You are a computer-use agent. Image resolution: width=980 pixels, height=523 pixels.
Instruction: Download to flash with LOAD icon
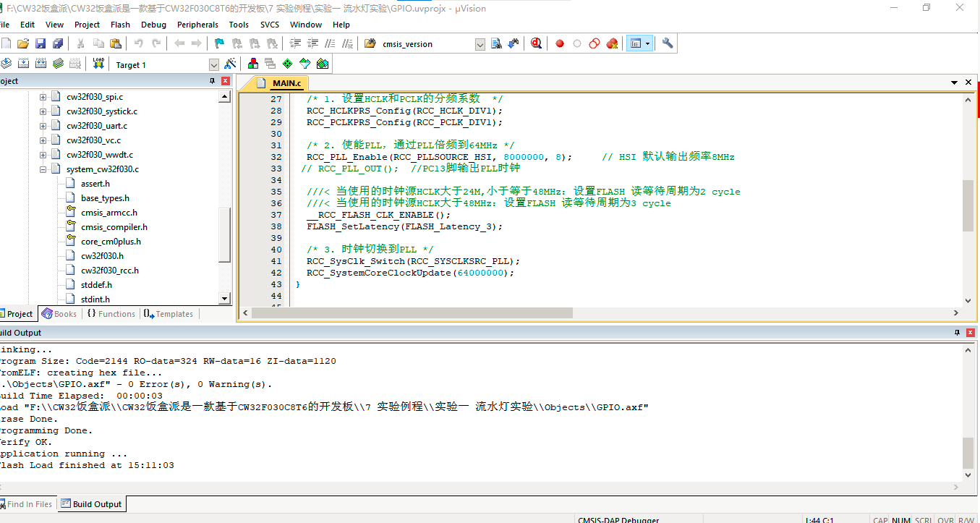[x=98, y=64]
